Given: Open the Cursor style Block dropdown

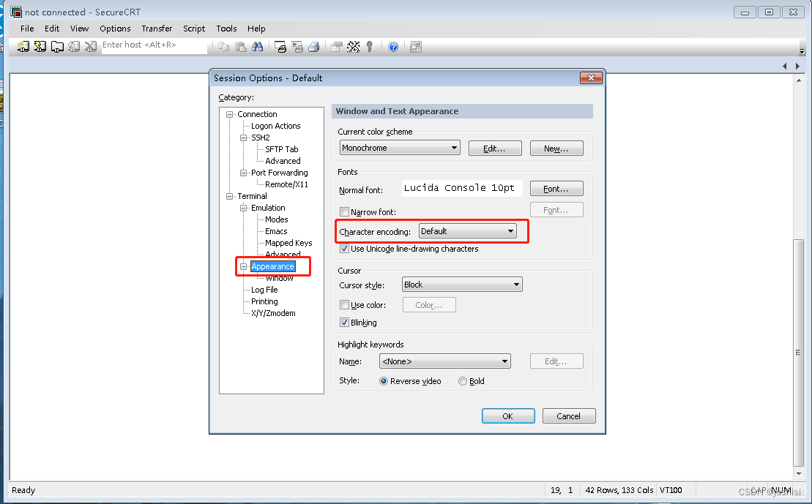Looking at the screenshot, I should [x=462, y=285].
